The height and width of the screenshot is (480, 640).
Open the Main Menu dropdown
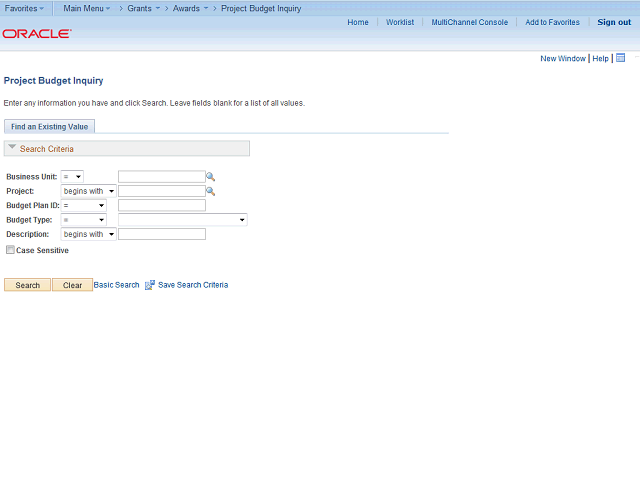pos(87,8)
